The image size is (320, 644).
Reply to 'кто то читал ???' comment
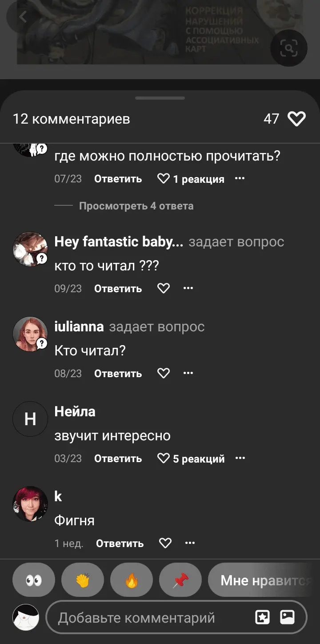tap(118, 289)
